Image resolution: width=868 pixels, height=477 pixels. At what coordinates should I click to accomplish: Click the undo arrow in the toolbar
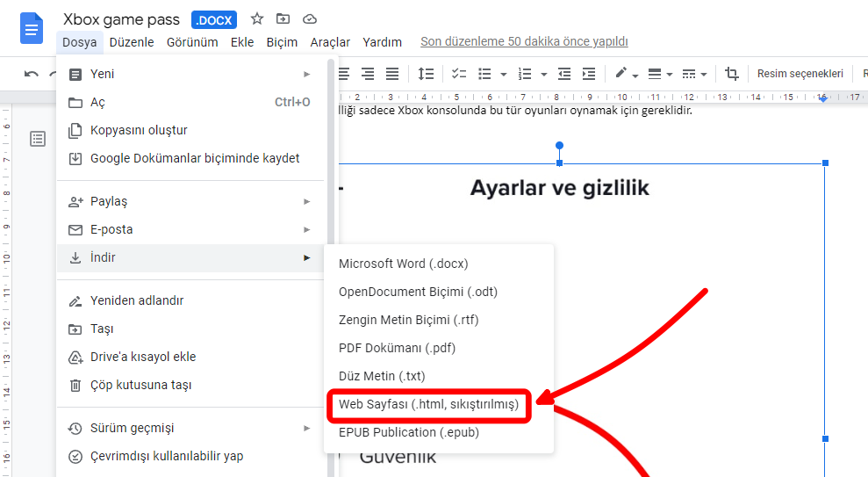(32, 74)
